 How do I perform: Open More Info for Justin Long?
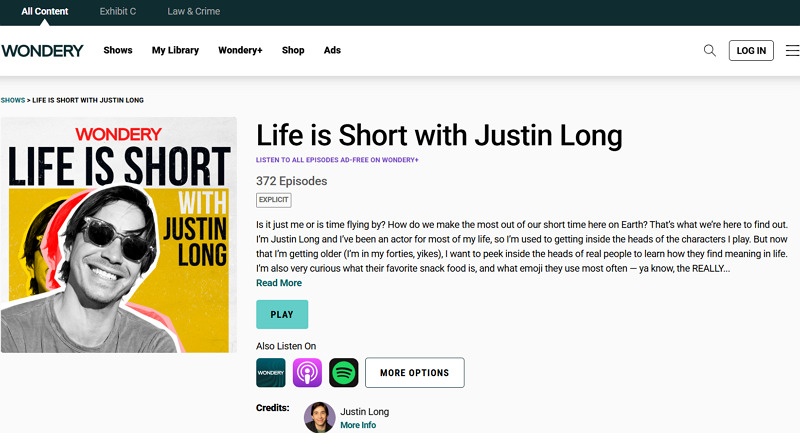[x=358, y=425]
